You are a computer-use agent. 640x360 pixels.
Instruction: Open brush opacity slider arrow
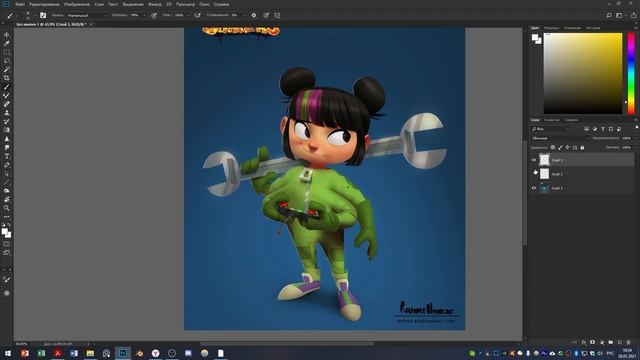(144, 15)
